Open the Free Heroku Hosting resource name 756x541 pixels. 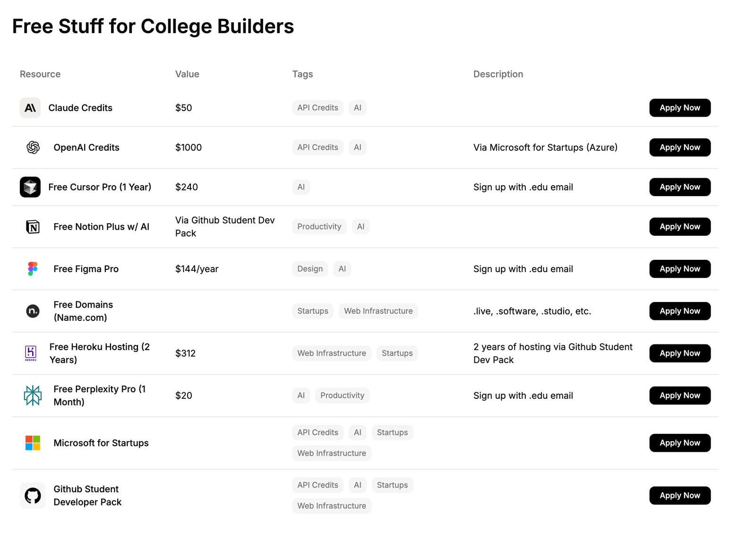pyautogui.click(x=100, y=353)
